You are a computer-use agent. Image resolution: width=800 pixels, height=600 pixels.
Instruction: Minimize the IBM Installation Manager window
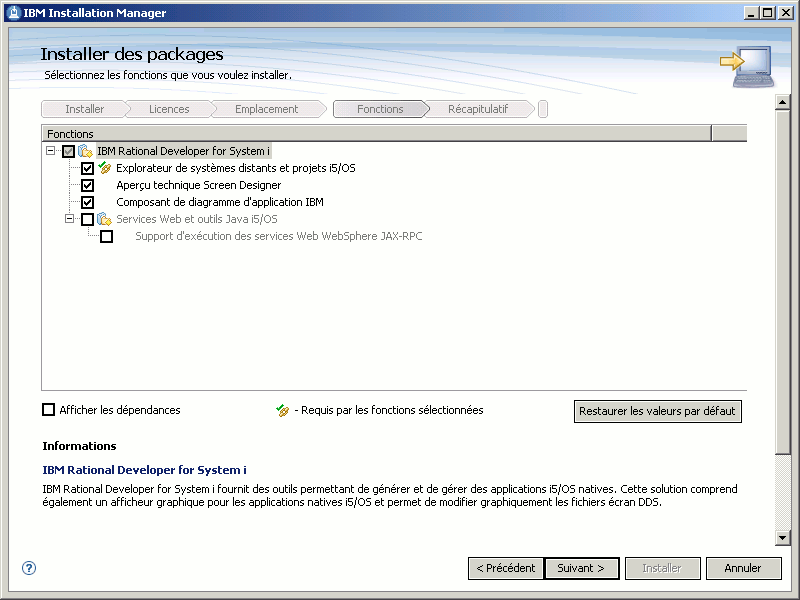(751, 13)
